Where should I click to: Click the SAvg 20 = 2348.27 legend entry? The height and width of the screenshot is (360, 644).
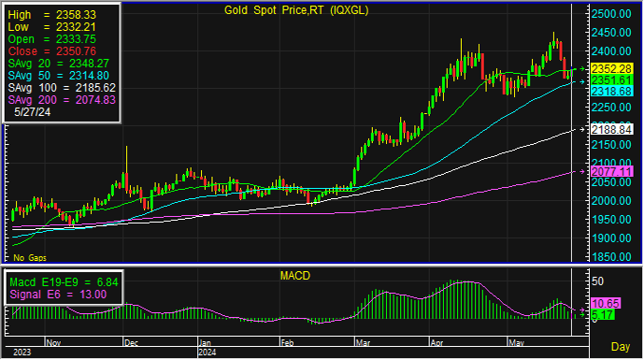pos(58,64)
